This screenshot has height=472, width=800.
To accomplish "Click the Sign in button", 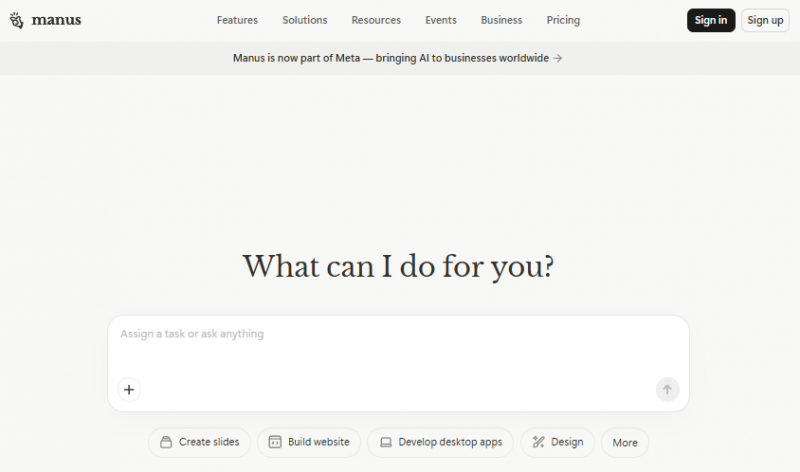I will tap(711, 20).
